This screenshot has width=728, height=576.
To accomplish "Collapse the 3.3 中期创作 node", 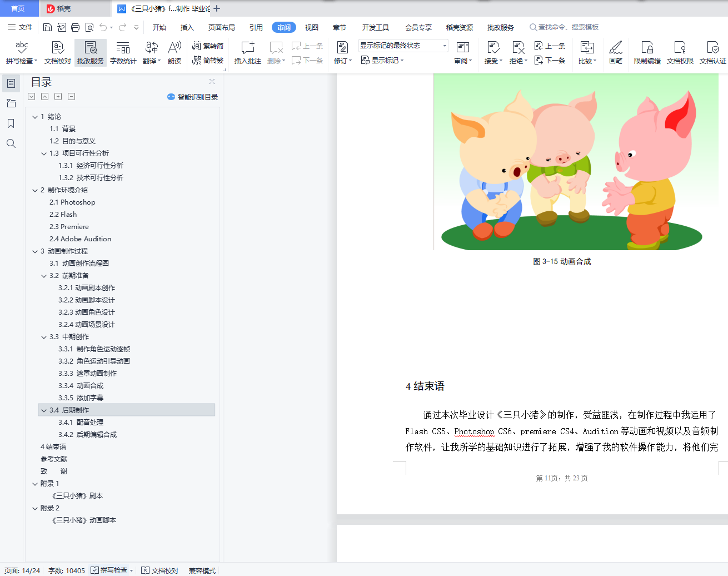I will point(44,337).
